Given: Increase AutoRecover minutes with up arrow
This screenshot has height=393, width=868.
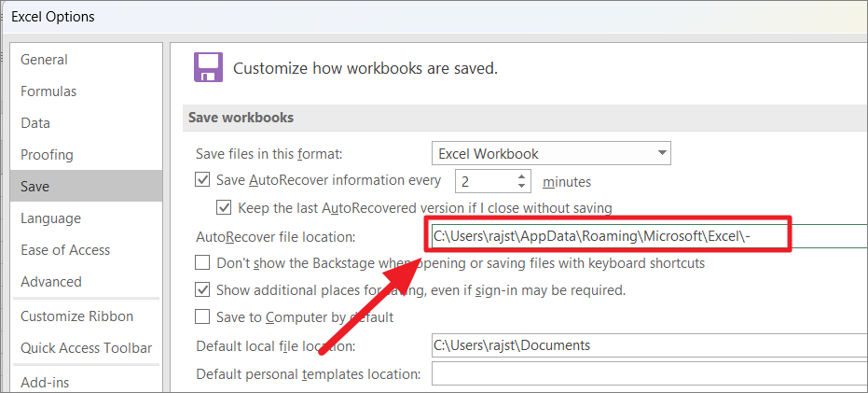Looking at the screenshot, I should pyautogui.click(x=521, y=176).
